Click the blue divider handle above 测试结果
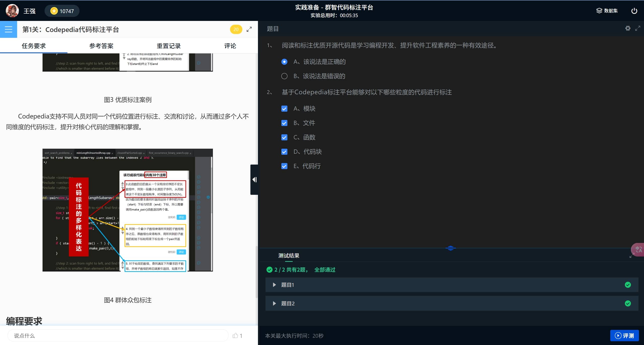 [x=450, y=248]
